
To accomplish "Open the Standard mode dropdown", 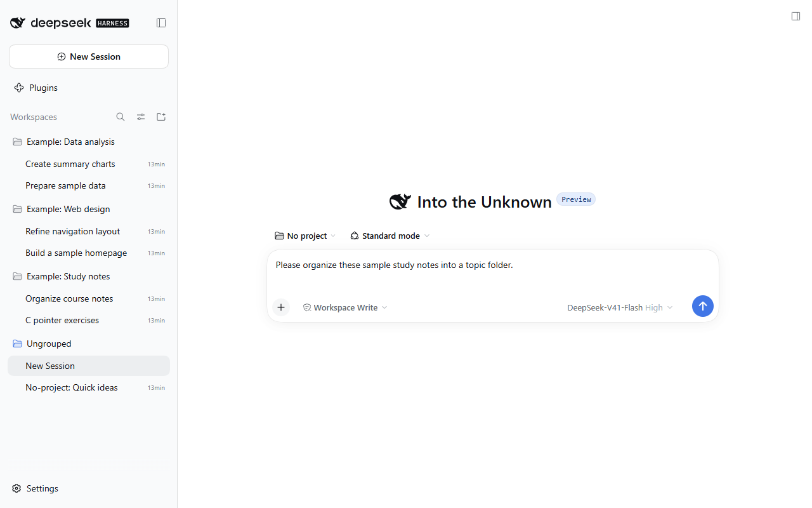I will click(x=390, y=236).
